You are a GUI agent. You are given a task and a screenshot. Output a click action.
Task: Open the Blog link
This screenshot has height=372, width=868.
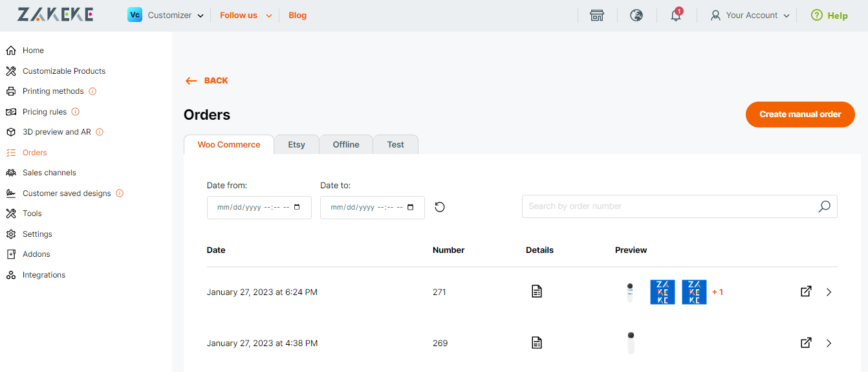298,16
